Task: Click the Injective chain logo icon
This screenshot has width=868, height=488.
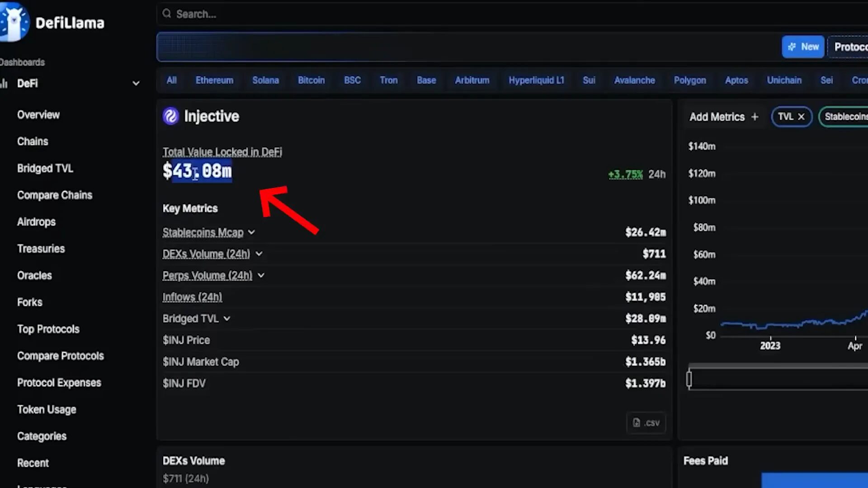Action: click(170, 116)
